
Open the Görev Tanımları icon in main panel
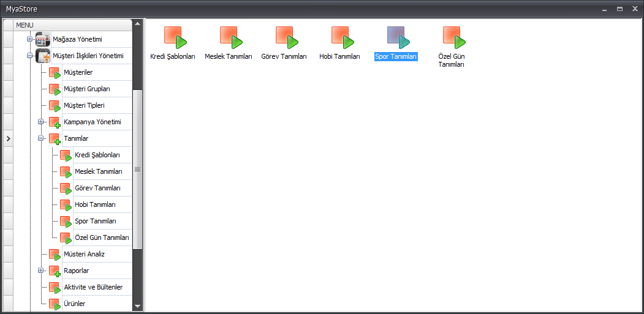point(286,38)
